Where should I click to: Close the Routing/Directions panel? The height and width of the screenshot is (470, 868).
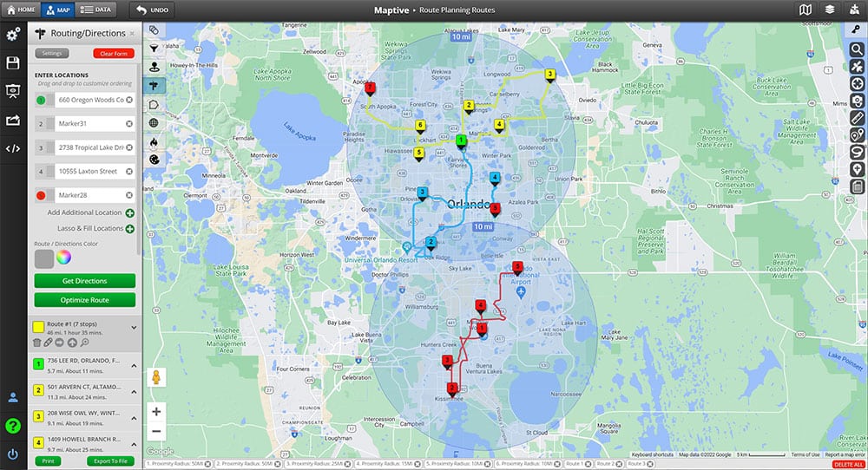(x=132, y=34)
